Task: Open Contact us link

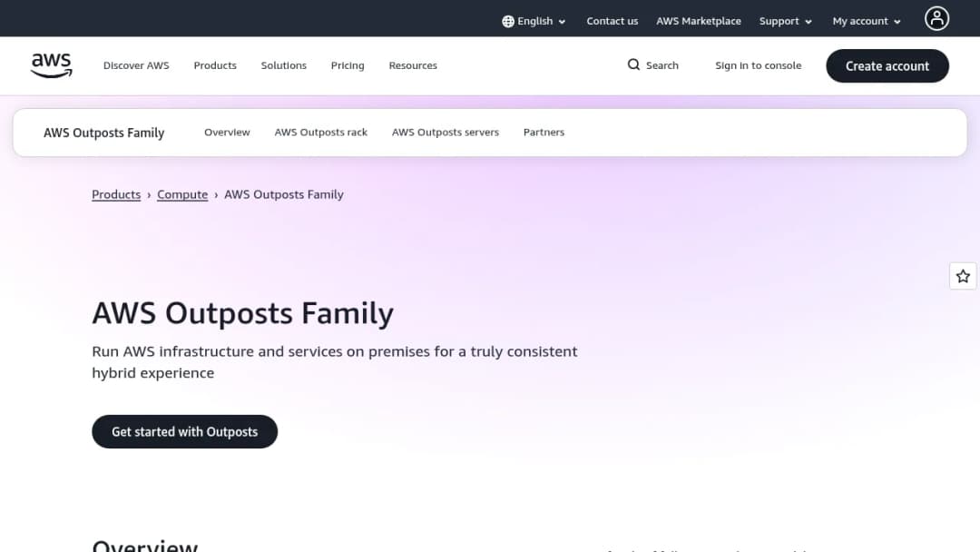Action: click(x=612, y=21)
